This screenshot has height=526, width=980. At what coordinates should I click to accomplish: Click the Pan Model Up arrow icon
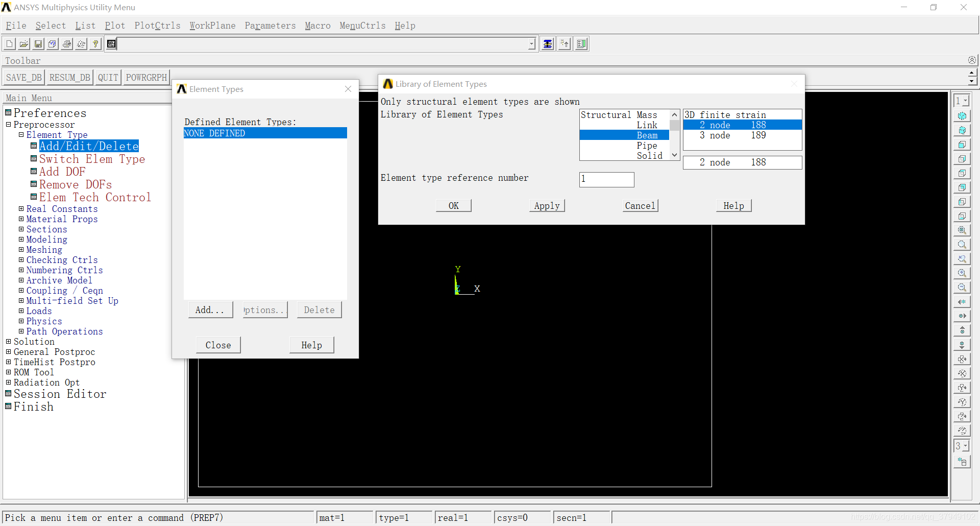962,330
